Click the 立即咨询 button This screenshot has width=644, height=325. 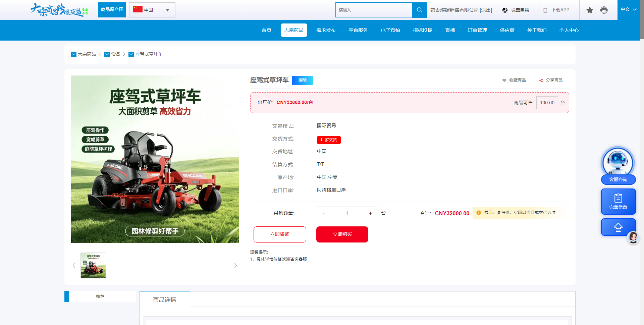tap(280, 234)
